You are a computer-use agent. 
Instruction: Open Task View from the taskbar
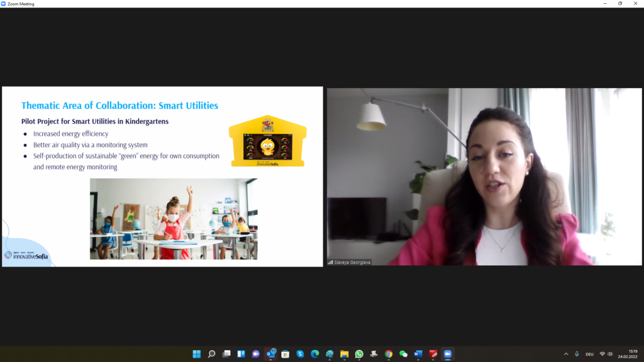226,354
